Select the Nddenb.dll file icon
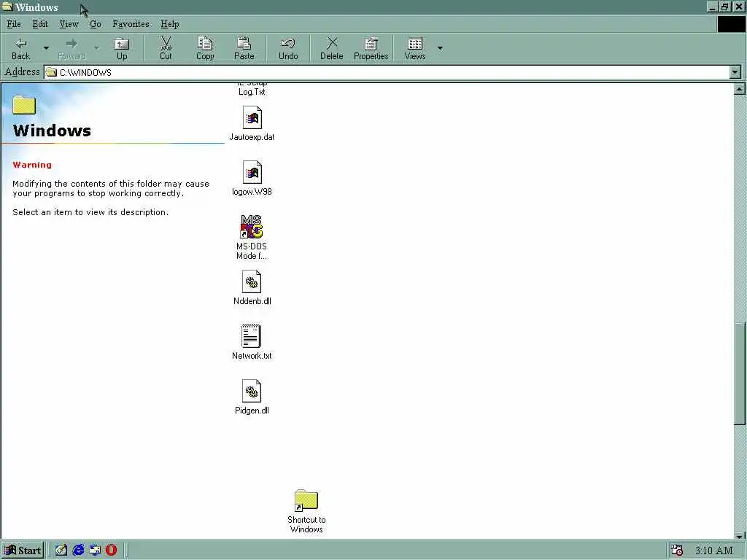The height and width of the screenshot is (560, 747). pos(252,282)
